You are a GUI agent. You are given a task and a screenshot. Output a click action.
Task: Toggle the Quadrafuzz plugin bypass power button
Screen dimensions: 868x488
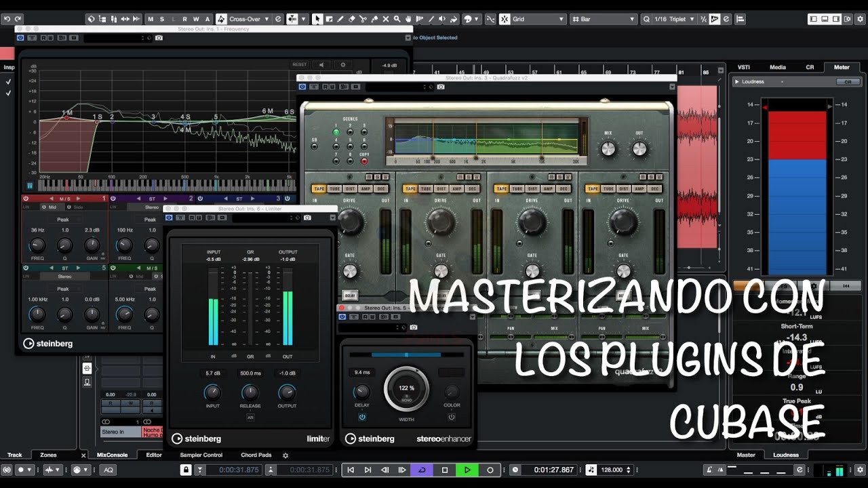coord(303,87)
